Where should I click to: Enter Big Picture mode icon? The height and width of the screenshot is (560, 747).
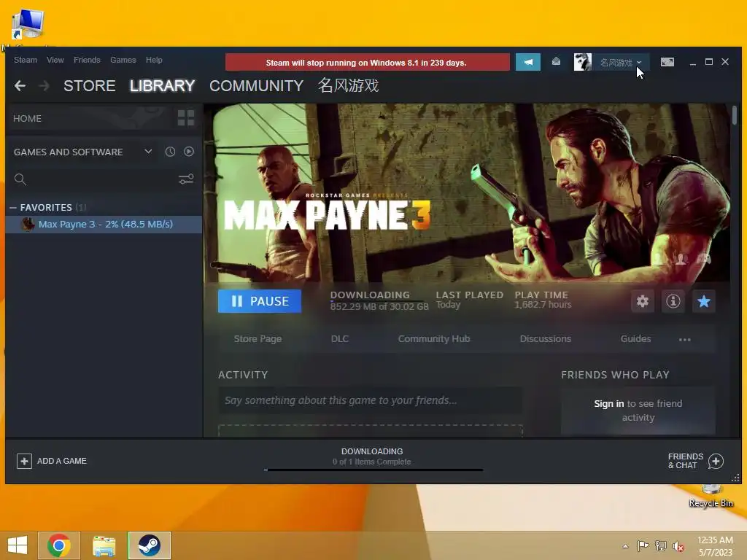pyautogui.click(x=667, y=63)
